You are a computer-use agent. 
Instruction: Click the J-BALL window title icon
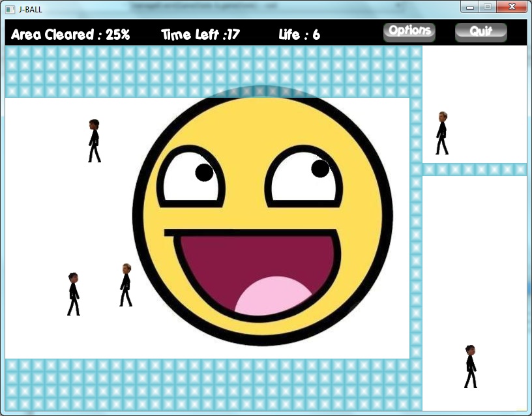coord(10,9)
